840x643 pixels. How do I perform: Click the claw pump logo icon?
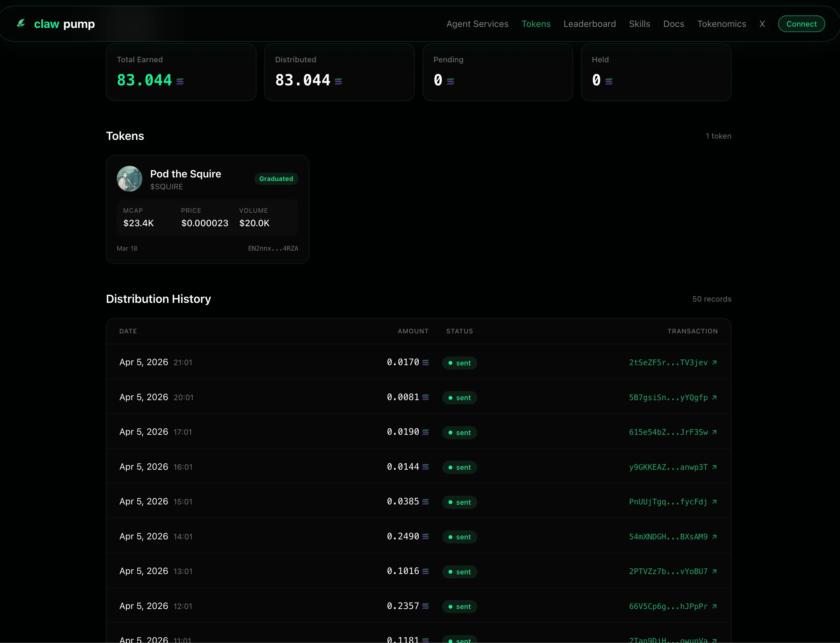[x=21, y=24]
